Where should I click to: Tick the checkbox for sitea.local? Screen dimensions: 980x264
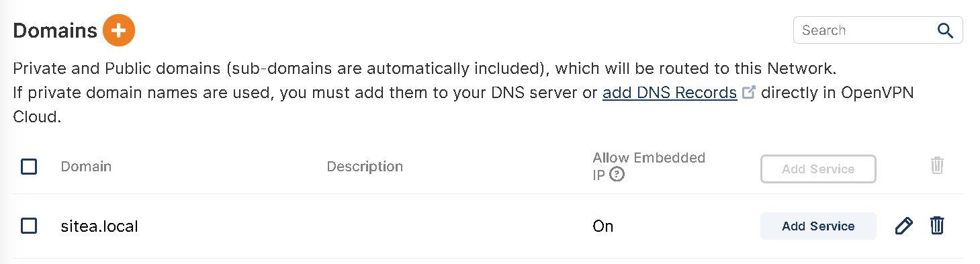coord(29,226)
